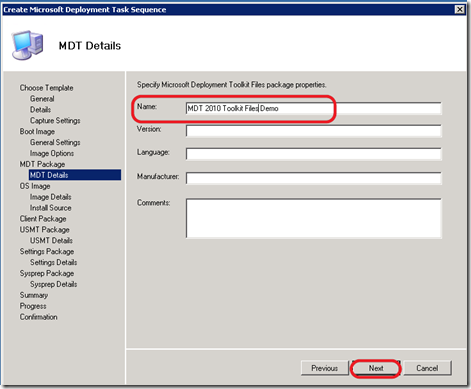
Task: Focus the Version text box
Action: (x=314, y=131)
